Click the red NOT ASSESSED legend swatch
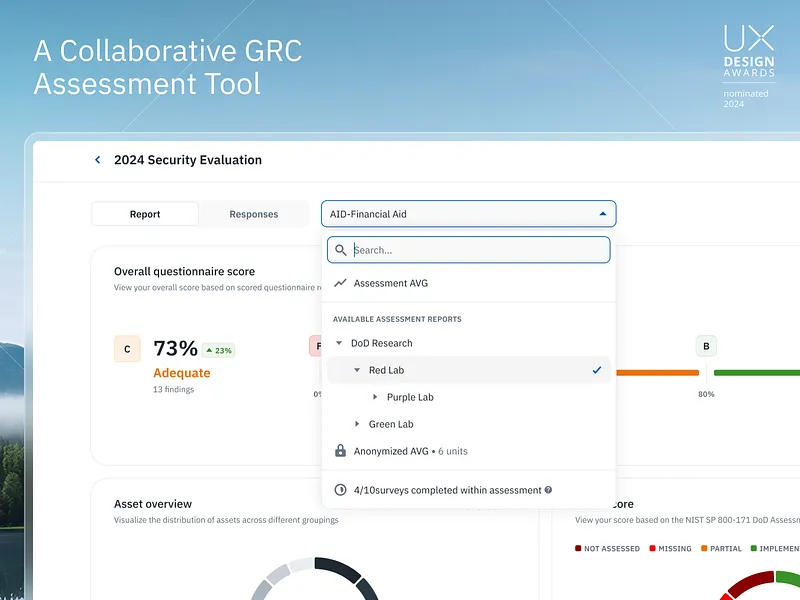Viewport: 800px width, 600px height. [x=578, y=548]
